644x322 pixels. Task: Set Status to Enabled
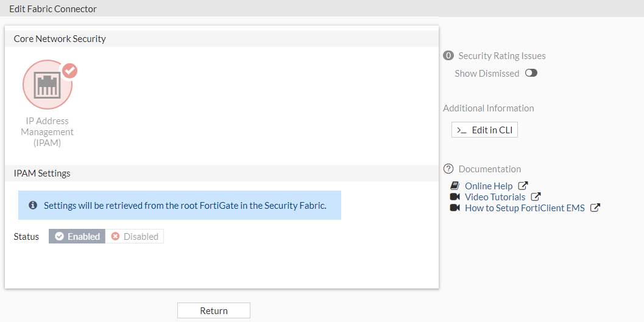click(x=77, y=236)
